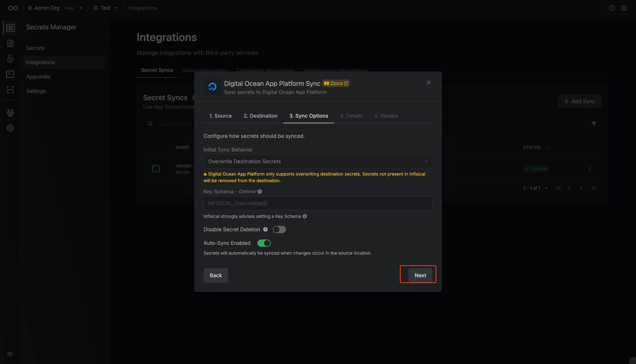Open the KMS lock sidebar icon
Screen dimensions: 636x364
pyautogui.click(x=10, y=59)
